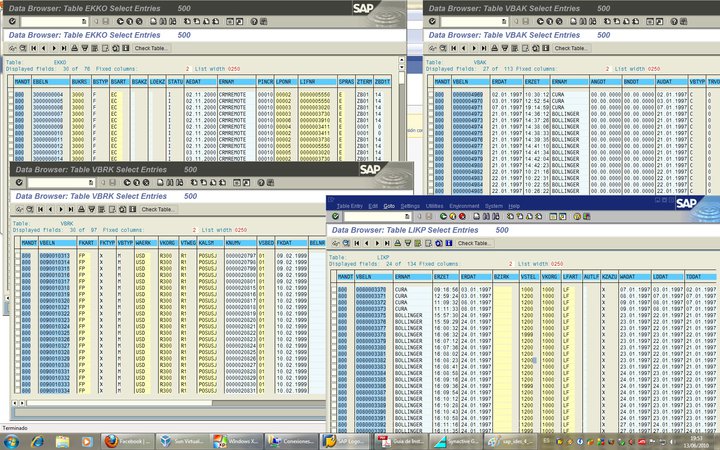720x450 pixels.
Task: Click the EKKO vertical scrollbar thumb
Action: [x=401, y=77]
